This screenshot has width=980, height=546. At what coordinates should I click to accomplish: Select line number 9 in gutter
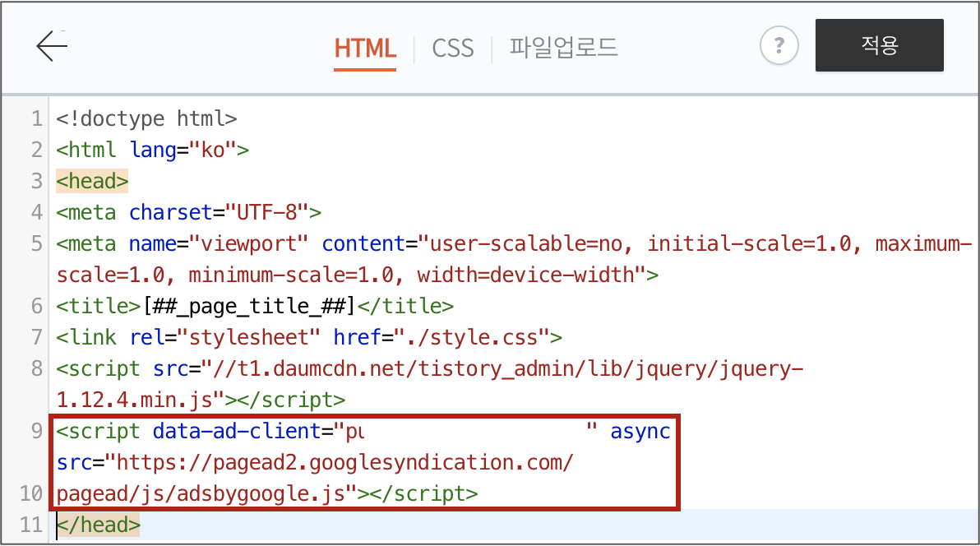pyautogui.click(x=37, y=432)
